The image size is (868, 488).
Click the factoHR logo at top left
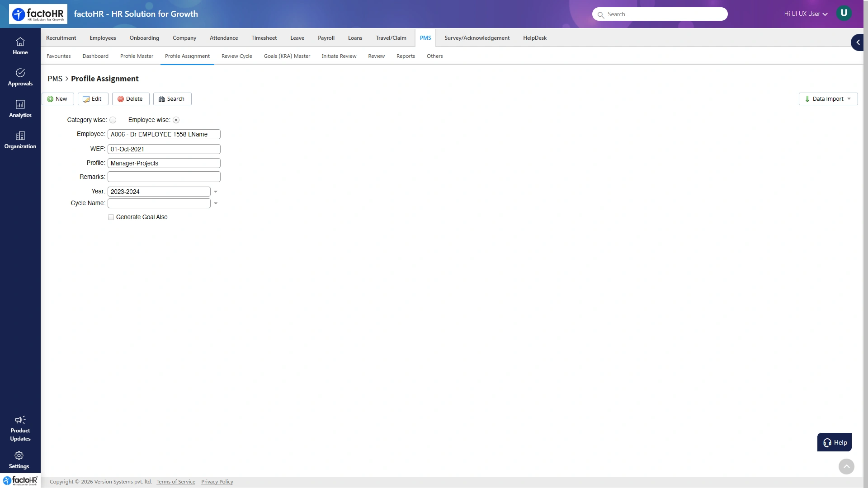tap(38, 14)
